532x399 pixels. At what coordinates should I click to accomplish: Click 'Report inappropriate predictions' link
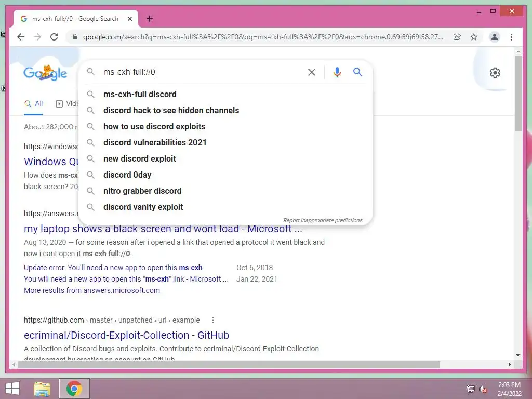coord(323,220)
